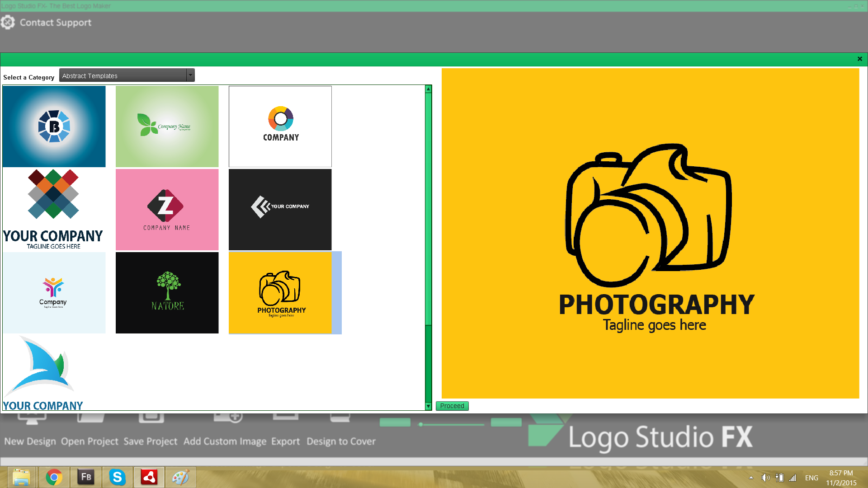
Task: Pick the light blue people Company template
Action: coord(54,293)
